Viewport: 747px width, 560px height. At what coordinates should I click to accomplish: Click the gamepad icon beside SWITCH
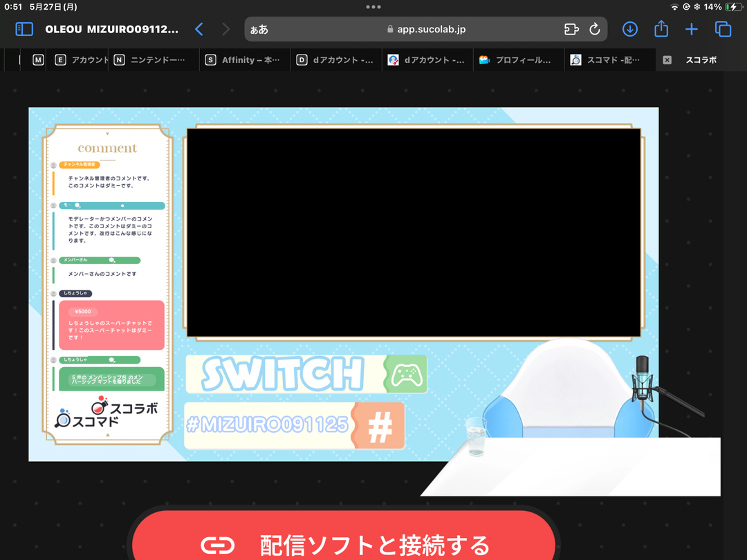[x=407, y=374]
